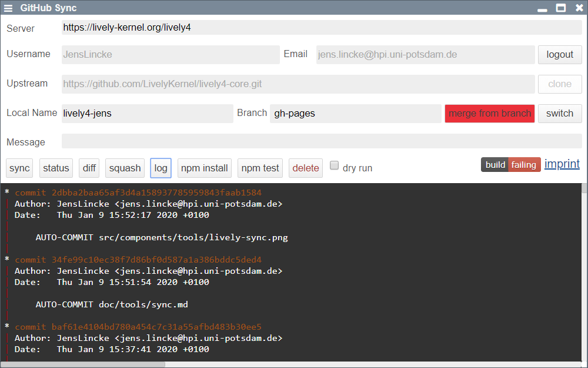
Task: Enable the dry run checkbox
Action: (334, 165)
